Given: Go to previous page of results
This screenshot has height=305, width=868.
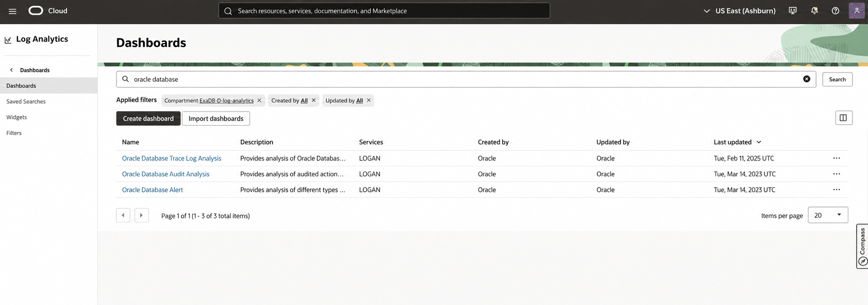Looking at the screenshot, I should click(123, 215).
